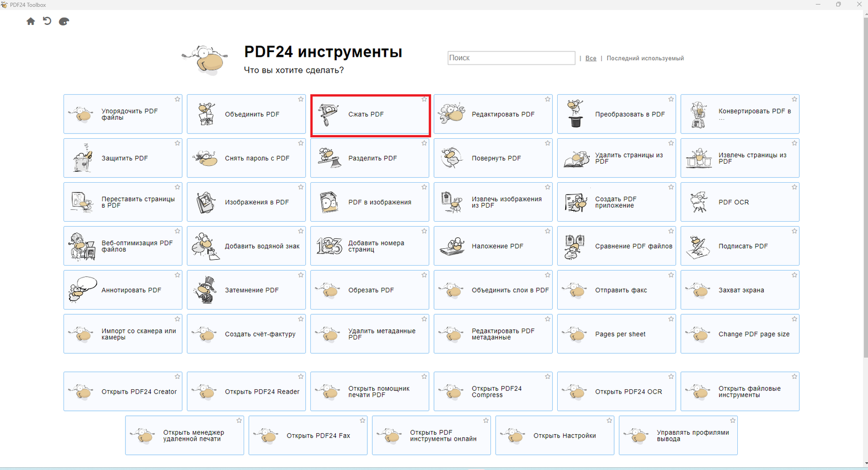The width and height of the screenshot is (868, 470).
Task: Click the Сравнение PDF файлов icon
Action: [x=575, y=247]
